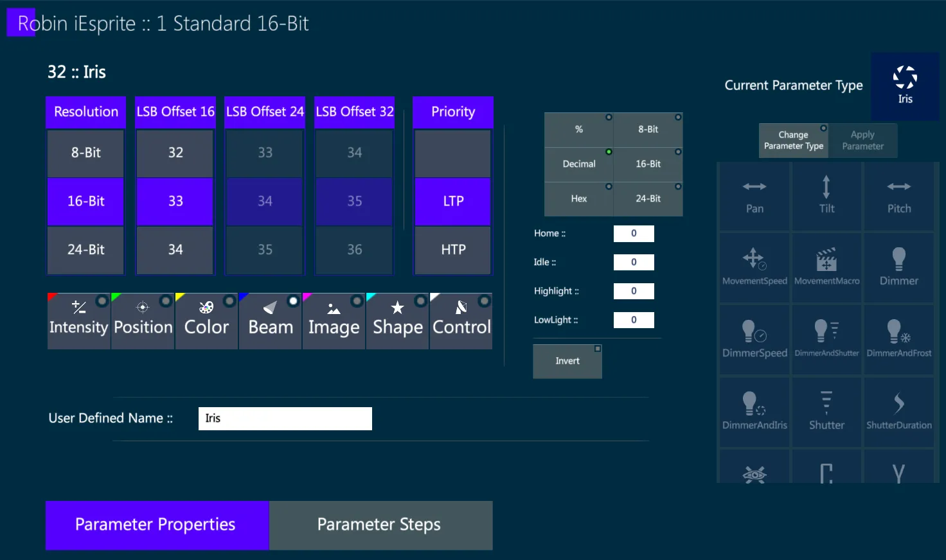Select percent display format

point(579,130)
